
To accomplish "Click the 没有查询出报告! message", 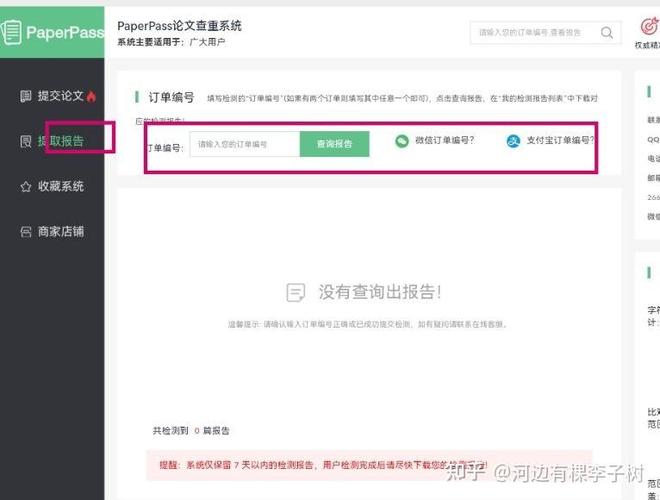I will tap(380, 292).
